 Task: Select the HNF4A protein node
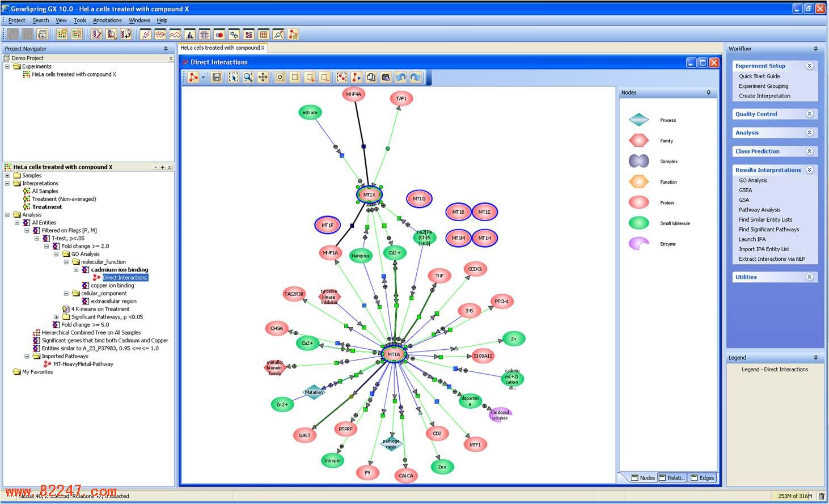[353, 94]
